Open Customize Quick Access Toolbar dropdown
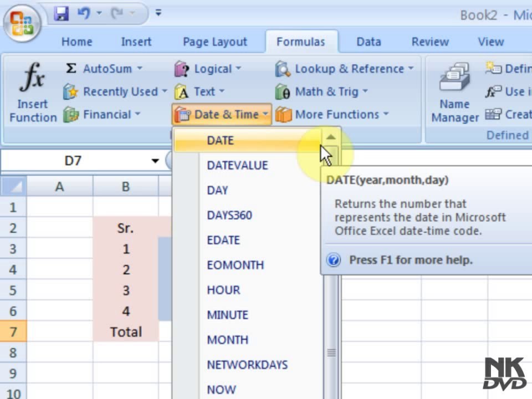532x399 pixels. coord(158,13)
